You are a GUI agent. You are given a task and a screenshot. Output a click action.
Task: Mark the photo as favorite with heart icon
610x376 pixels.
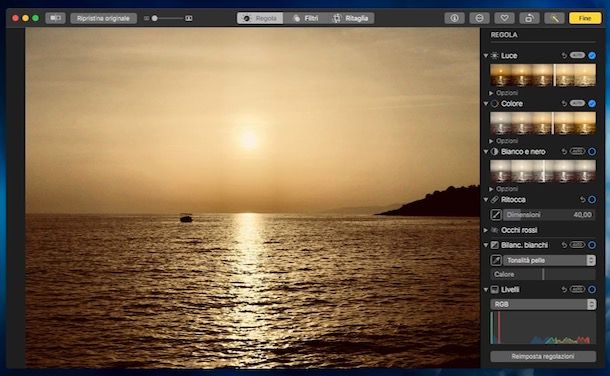(504, 18)
